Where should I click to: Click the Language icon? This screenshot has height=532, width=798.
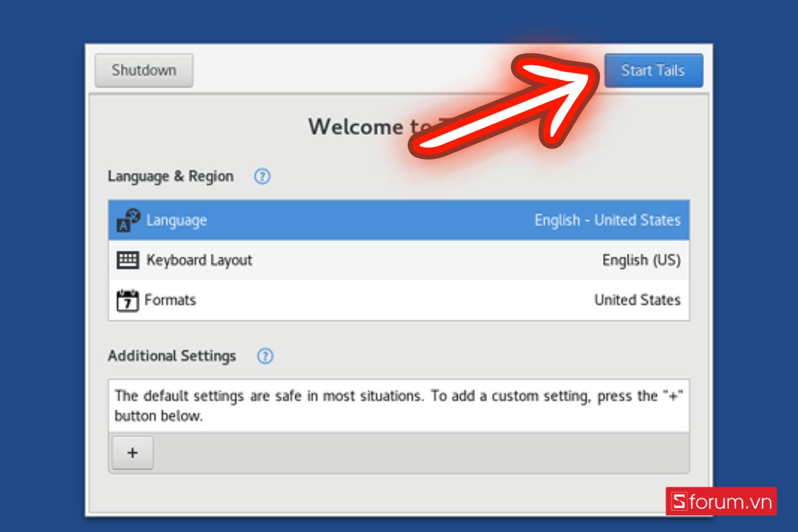[128, 220]
